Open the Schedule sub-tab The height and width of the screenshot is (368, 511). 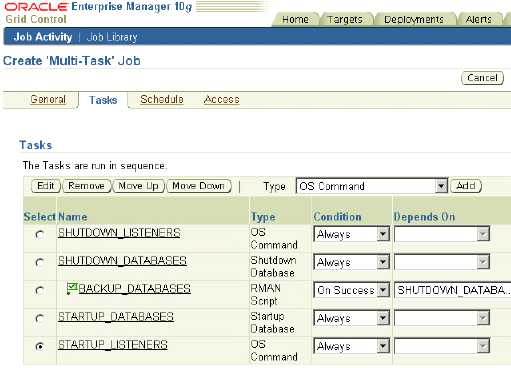(162, 99)
